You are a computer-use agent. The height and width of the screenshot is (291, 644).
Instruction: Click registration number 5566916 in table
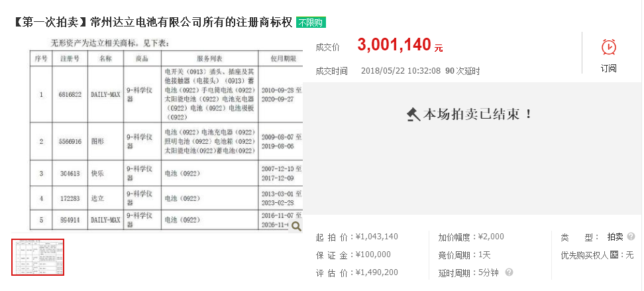click(70, 141)
